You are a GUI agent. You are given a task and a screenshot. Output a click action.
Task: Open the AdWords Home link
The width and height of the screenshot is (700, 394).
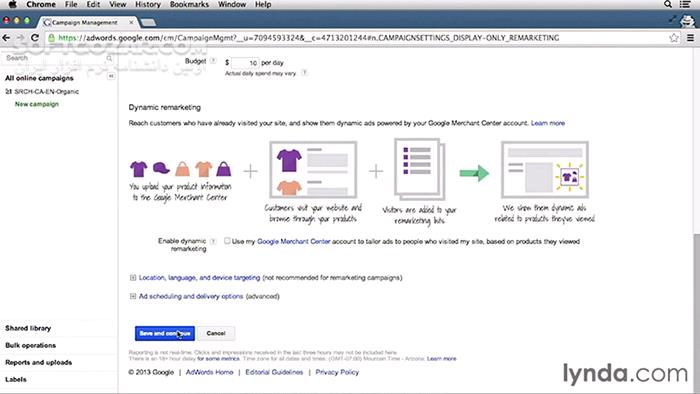[209, 372]
